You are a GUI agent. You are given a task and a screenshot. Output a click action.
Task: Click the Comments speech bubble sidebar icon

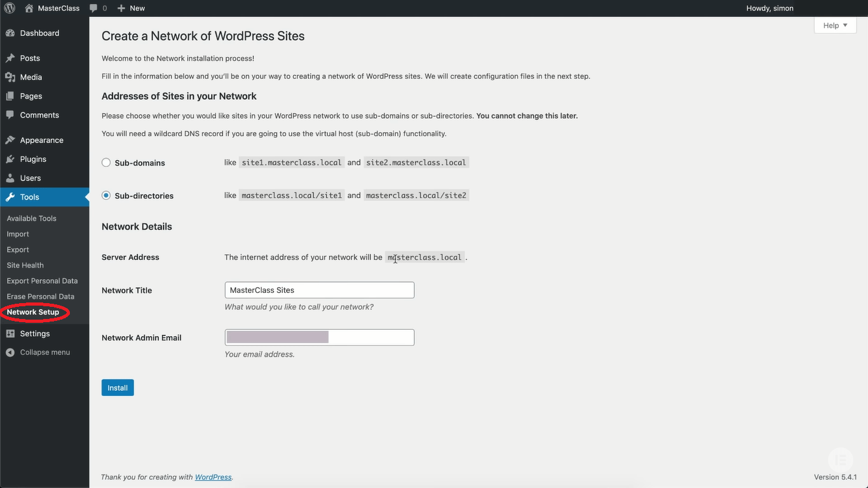click(x=10, y=115)
